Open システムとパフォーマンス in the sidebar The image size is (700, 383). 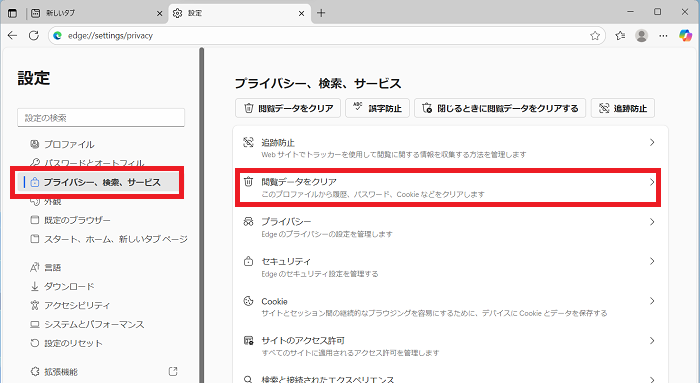click(87, 324)
